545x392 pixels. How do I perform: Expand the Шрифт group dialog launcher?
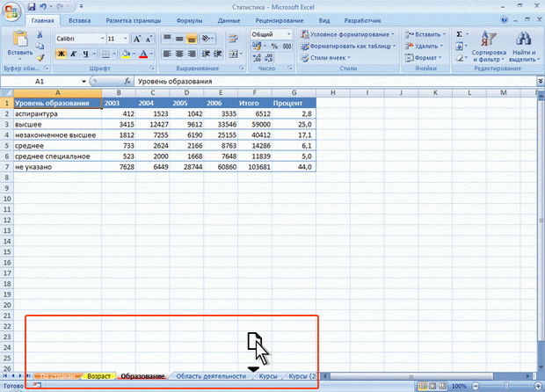(152, 68)
